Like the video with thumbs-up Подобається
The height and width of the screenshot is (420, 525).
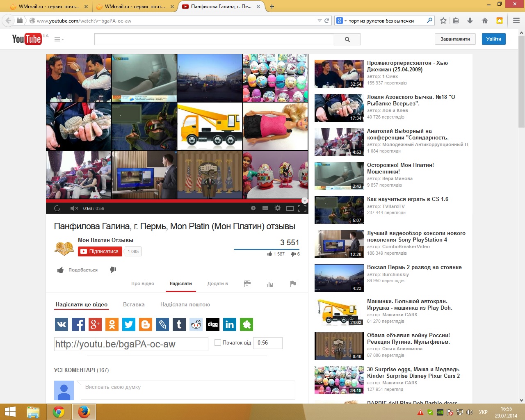(78, 270)
